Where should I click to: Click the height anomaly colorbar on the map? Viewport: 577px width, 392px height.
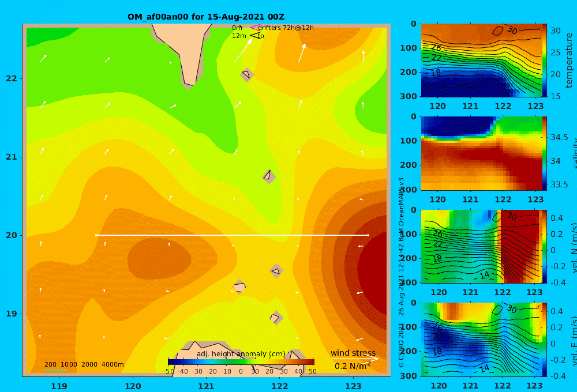click(241, 361)
